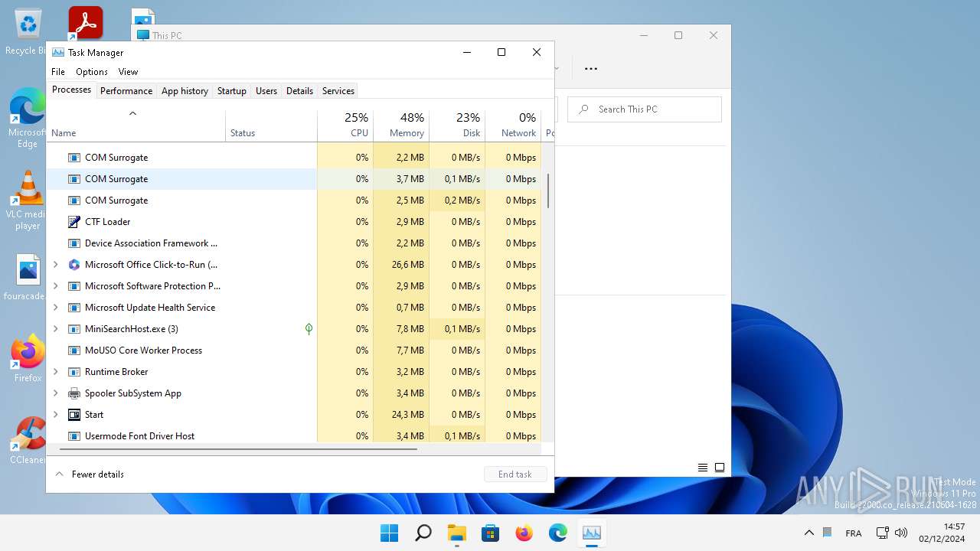Switch to the Details tab
Viewport: 980px width, 551px height.
pyautogui.click(x=299, y=91)
